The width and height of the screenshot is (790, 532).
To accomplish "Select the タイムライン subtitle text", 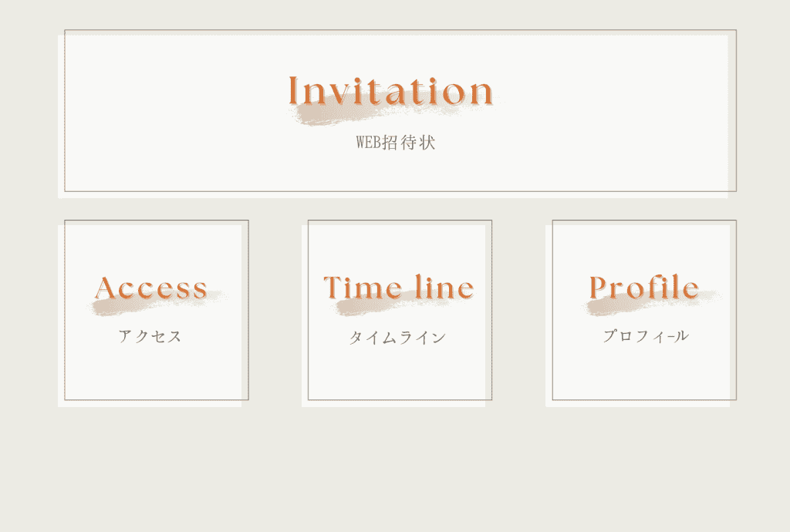I will tap(397, 338).
